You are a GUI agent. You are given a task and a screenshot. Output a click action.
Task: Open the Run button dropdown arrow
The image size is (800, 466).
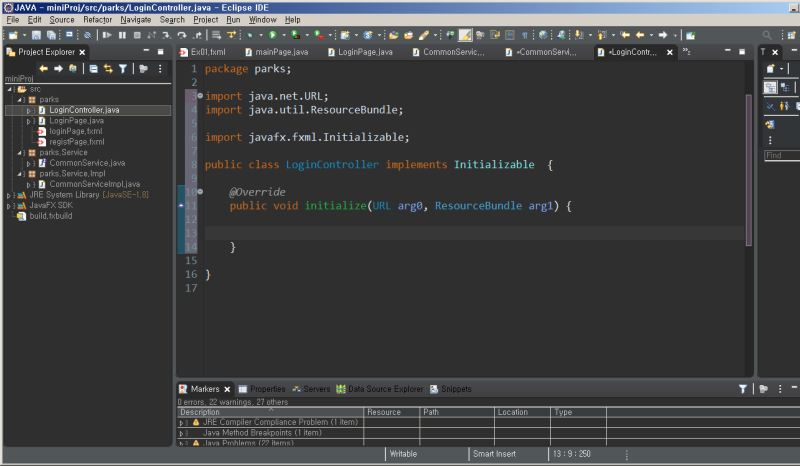[284, 35]
